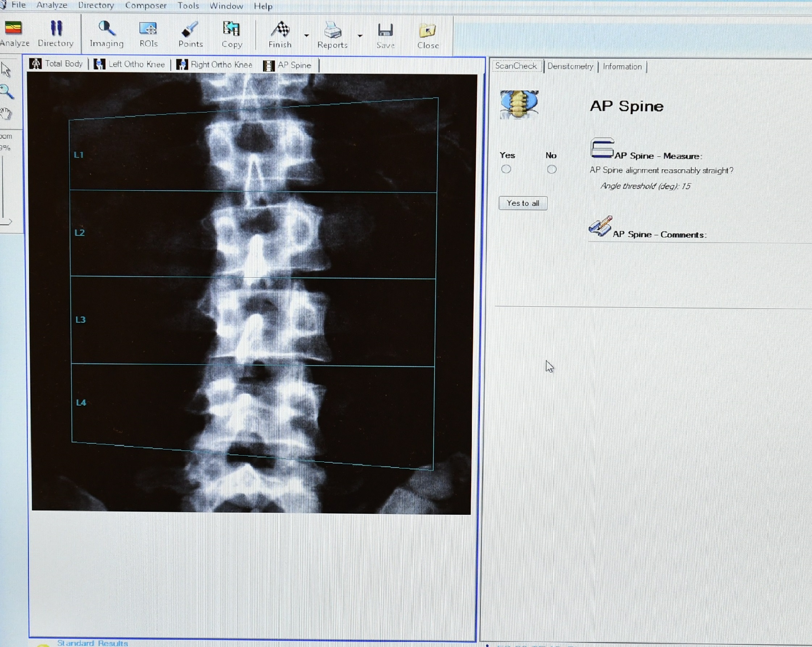Open the Right Ortho Knee tab
This screenshot has height=647, width=812.
(x=215, y=65)
